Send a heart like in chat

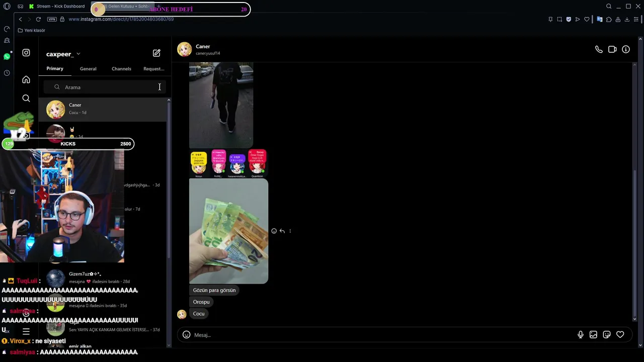[620, 335]
